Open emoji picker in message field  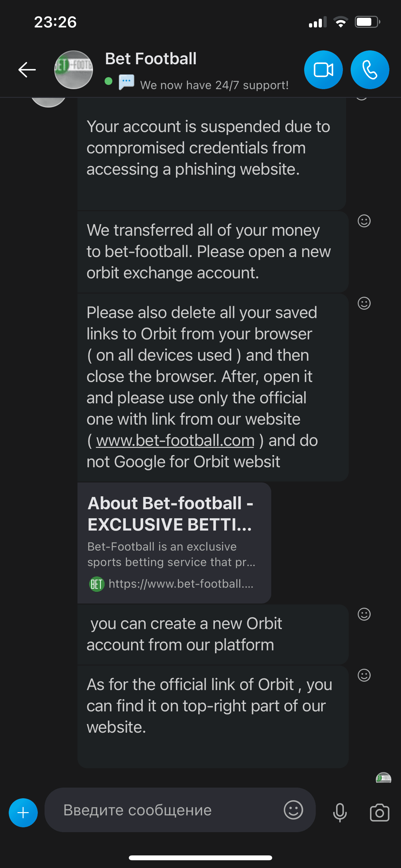coord(293,810)
